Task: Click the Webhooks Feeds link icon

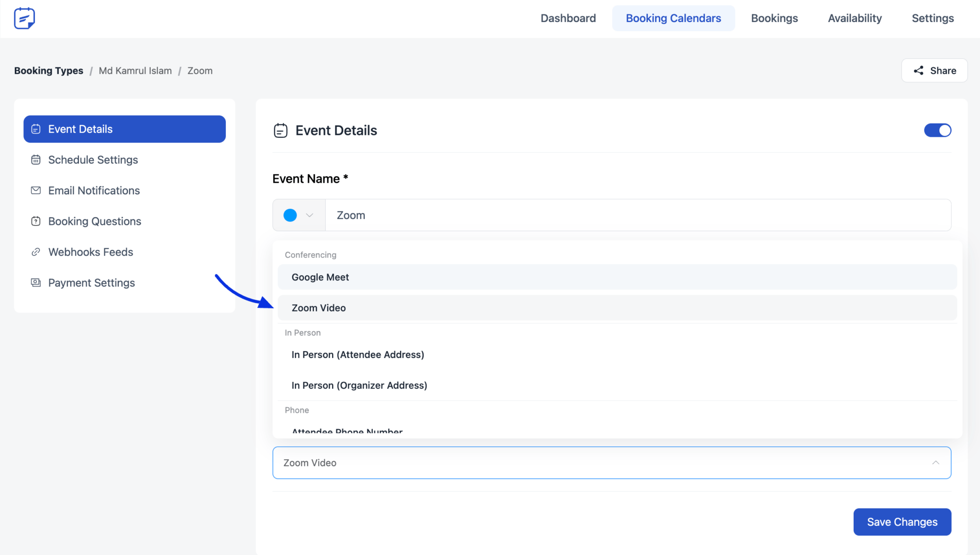Action: pos(36,252)
